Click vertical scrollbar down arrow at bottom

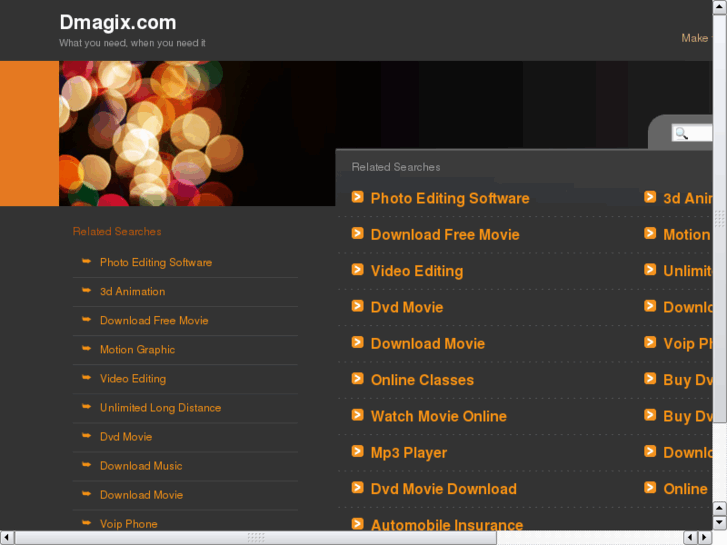pos(720,523)
